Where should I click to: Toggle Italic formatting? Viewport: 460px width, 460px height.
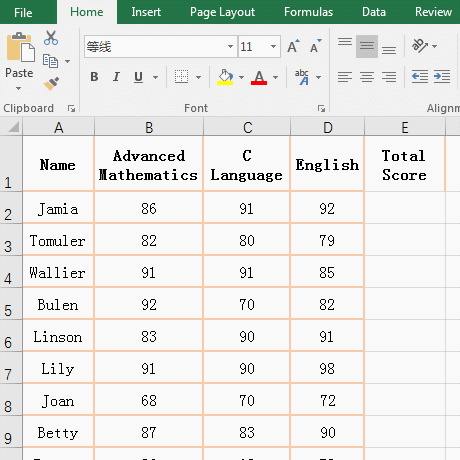click(x=116, y=77)
